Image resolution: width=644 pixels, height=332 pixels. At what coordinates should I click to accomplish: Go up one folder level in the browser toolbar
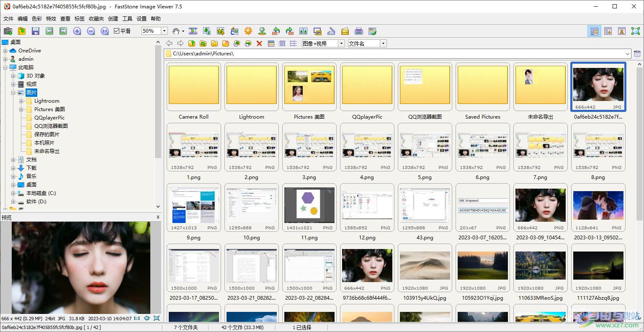pos(192,43)
